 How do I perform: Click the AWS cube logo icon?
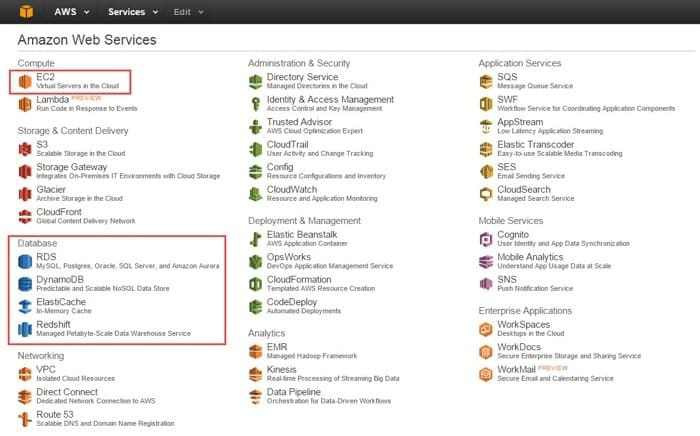26,12
